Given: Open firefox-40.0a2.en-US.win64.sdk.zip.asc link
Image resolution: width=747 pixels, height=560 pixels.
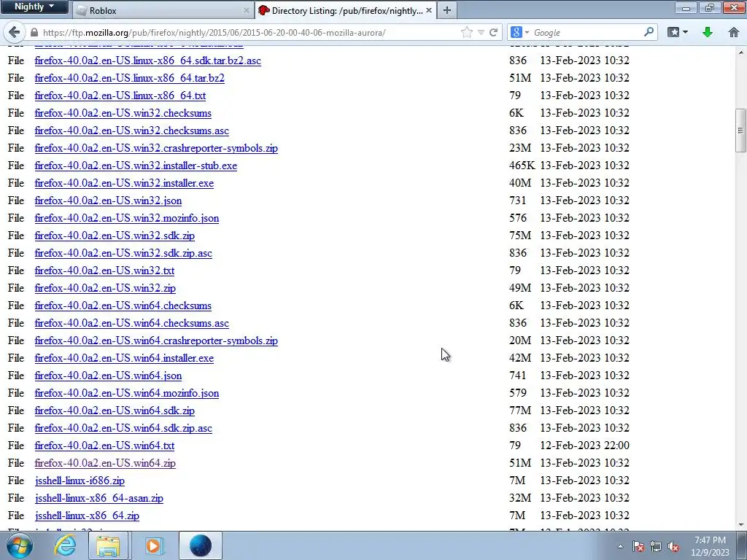Looking at the screenshot, I should (x=123, y=428).
